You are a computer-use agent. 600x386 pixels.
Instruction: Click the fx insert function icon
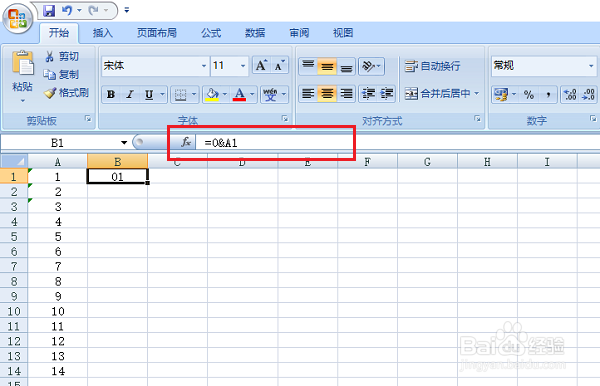(186, 142)
